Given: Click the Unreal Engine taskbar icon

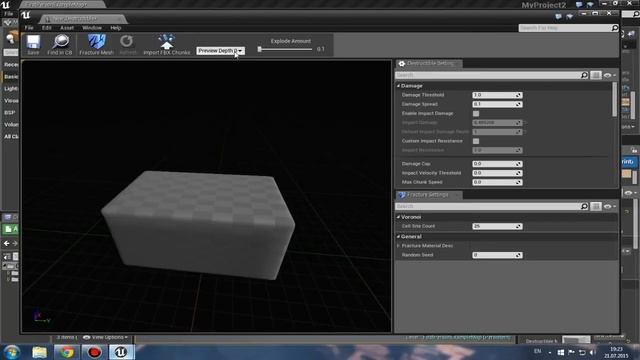Looking at the screenshot, I should 121,352.
